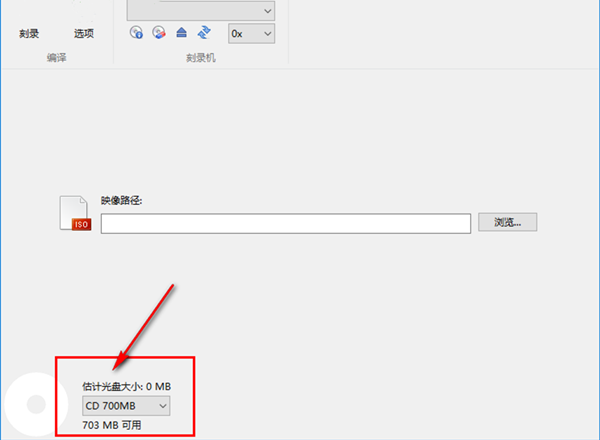The height and width of the screenshot is (440, 600).
Task: Click the 刻录机 group label
Action: click(201, 59)
